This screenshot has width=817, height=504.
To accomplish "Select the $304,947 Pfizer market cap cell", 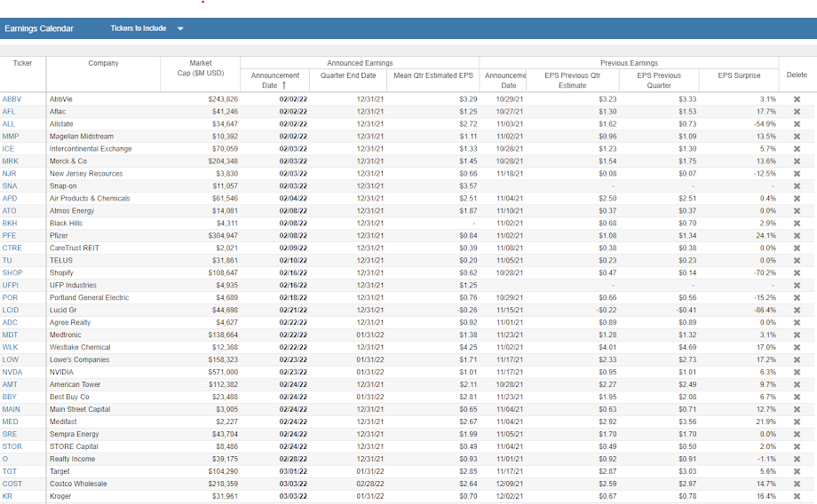I will tap(223, 236).
